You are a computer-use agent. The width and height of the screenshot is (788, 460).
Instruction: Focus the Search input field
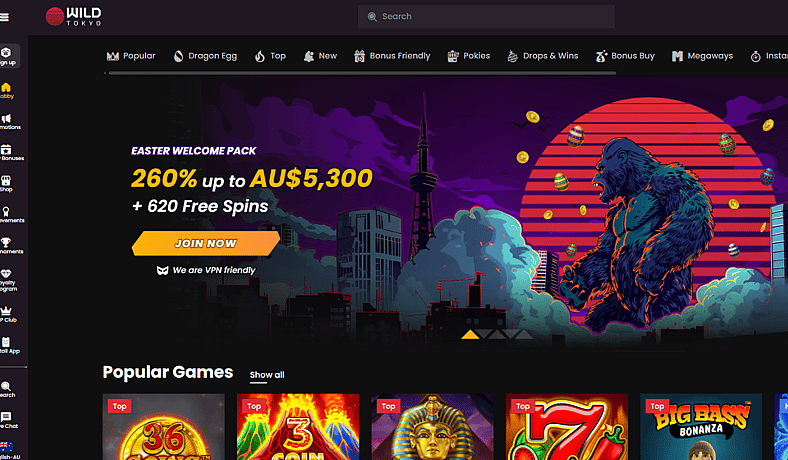(x=486, y=17)
